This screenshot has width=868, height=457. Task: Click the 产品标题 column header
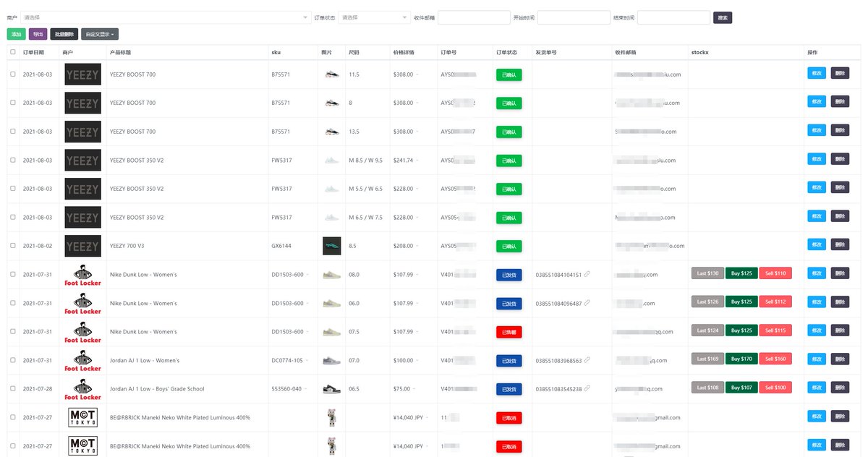tap(120, 52)
